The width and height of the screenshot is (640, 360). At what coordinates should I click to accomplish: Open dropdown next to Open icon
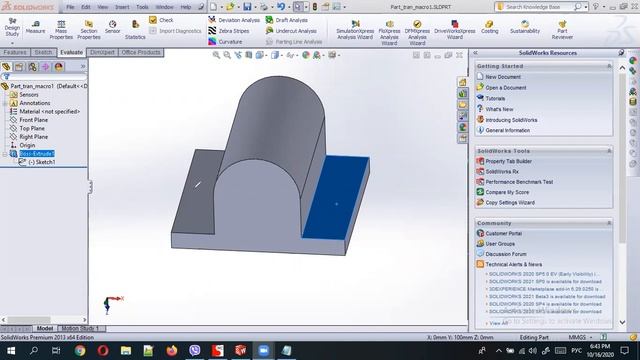tap(238, 7)
